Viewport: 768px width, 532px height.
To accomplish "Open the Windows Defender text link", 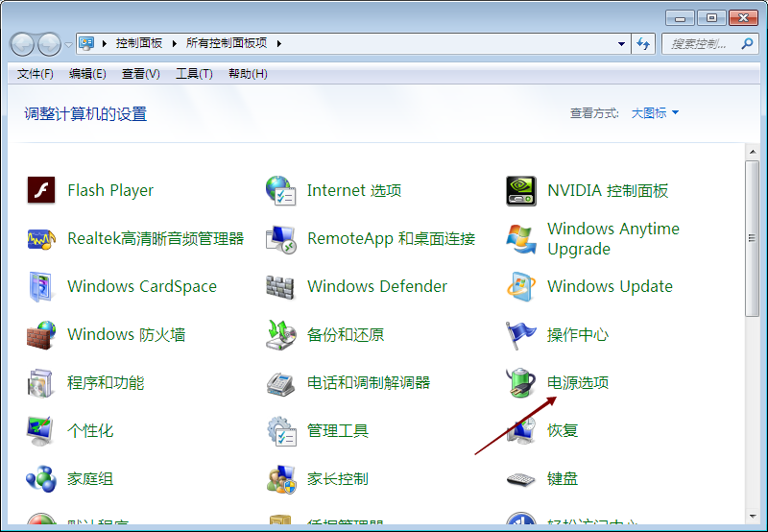I will [377, 286].
